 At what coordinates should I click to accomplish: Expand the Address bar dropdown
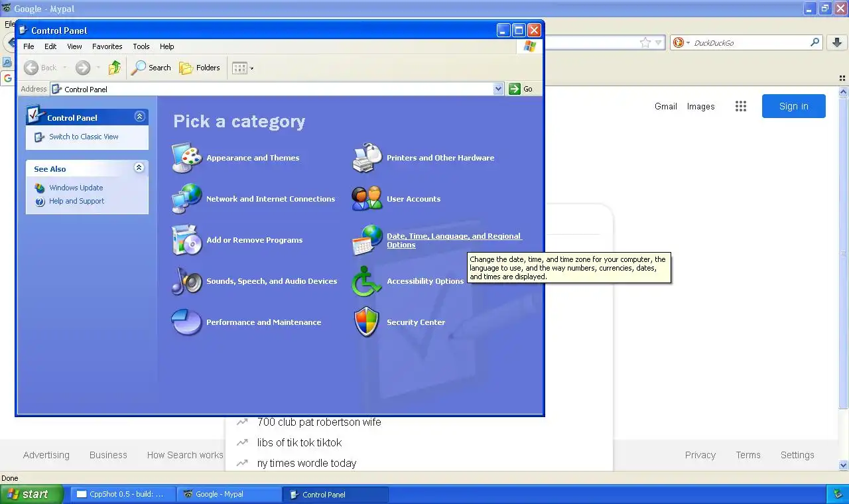tap(499, 89)
